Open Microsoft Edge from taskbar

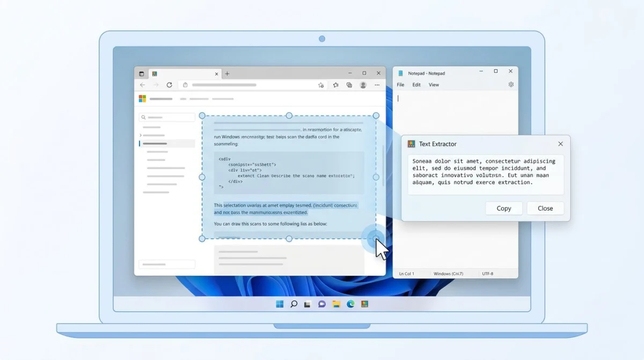[350, 304]
